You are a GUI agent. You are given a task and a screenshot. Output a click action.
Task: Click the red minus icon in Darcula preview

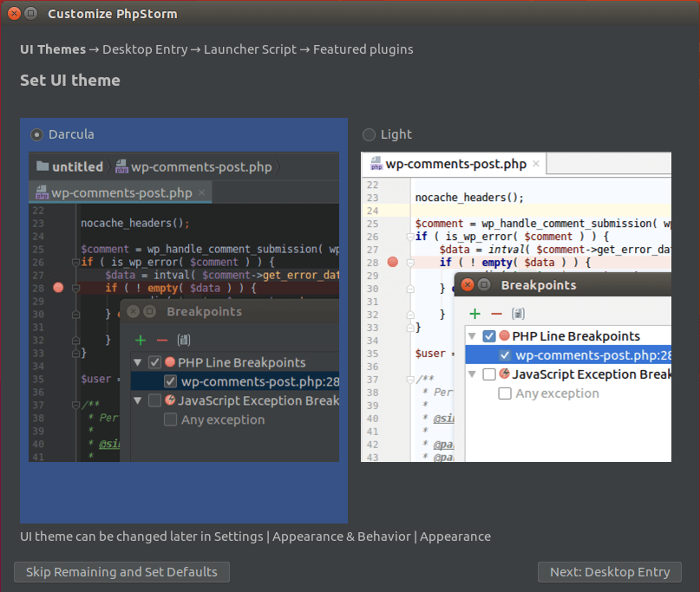pos(161,341)
